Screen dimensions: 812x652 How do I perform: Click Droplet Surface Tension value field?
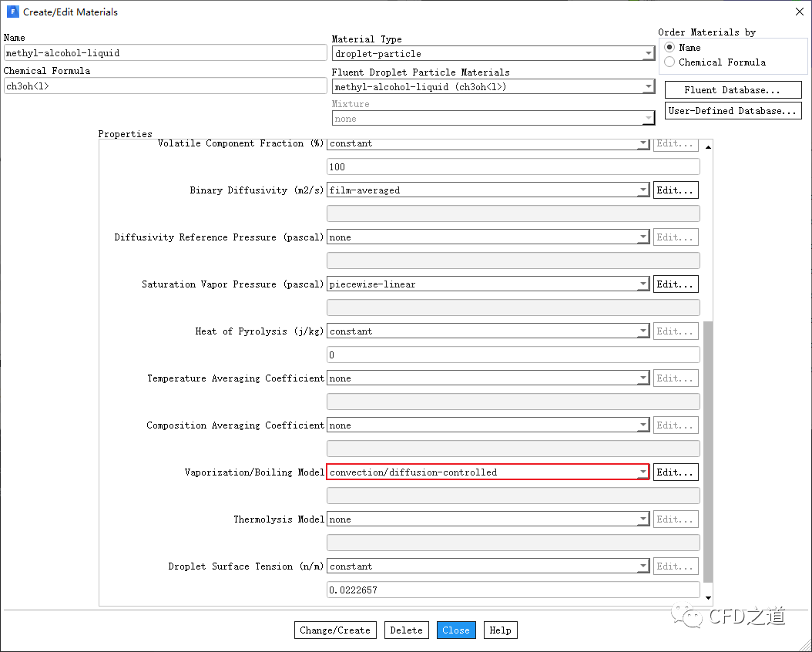pos(512,590)
